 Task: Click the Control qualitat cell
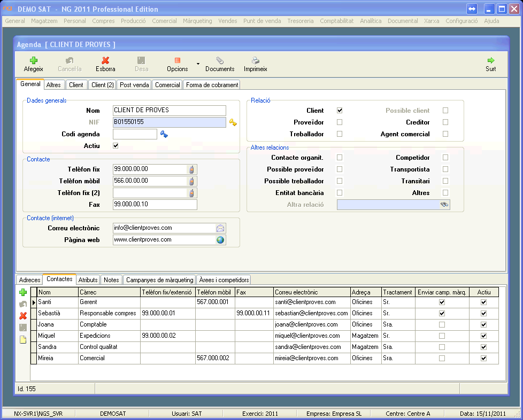click(110, 347)
